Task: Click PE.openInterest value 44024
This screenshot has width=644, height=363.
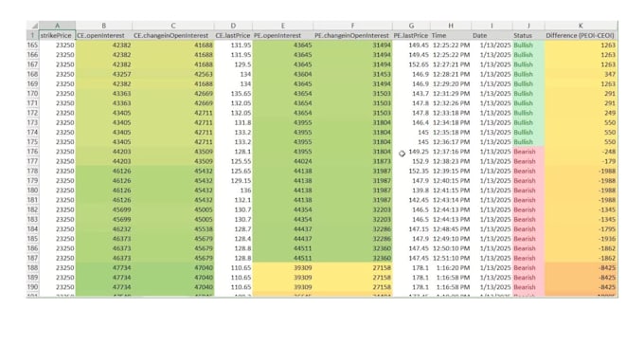Action: click(282, 161)
